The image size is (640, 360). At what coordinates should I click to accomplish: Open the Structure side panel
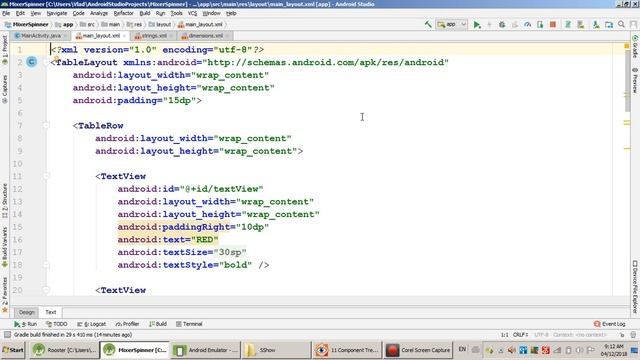click(5, 200)
